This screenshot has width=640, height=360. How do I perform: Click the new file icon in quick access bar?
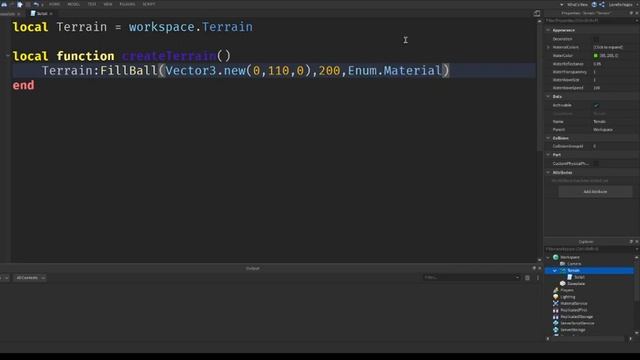(19, 4)
